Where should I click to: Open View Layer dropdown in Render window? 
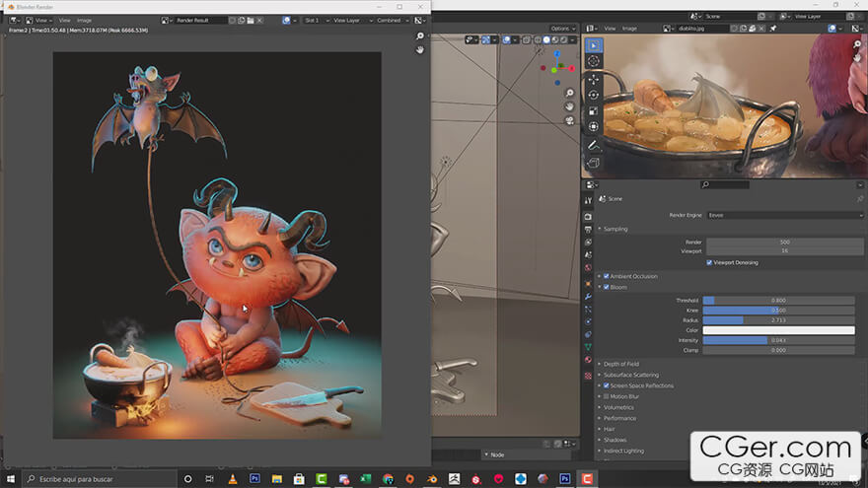coord(352,21)
